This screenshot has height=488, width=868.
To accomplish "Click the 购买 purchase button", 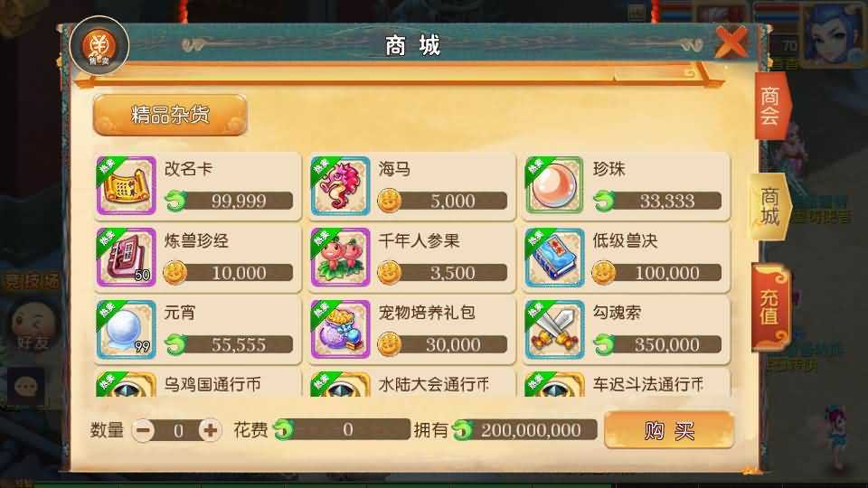I will [x=669, y=430].
